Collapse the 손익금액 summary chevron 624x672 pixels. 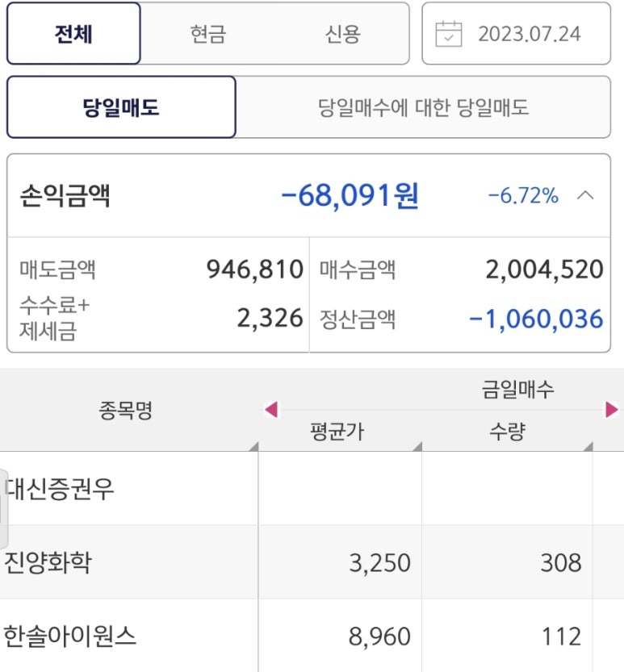pyautogui.click(x=587, y=196)
